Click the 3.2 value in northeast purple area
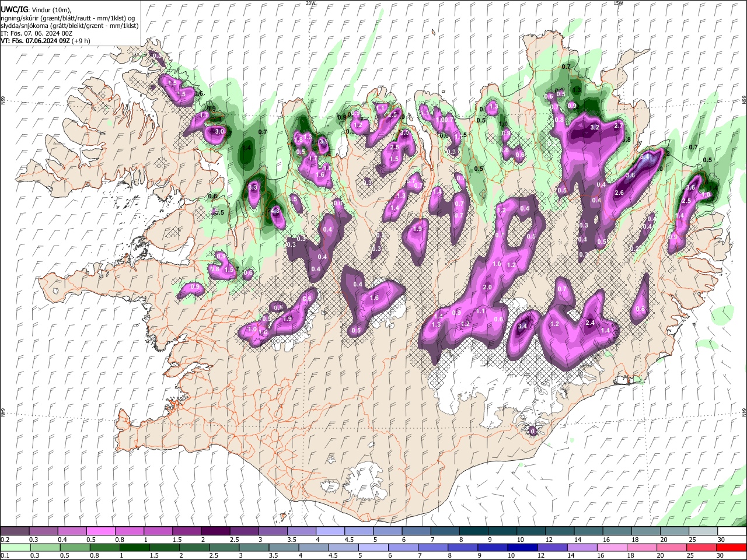Viewport: 747px width, 560px height. [595, 127]
